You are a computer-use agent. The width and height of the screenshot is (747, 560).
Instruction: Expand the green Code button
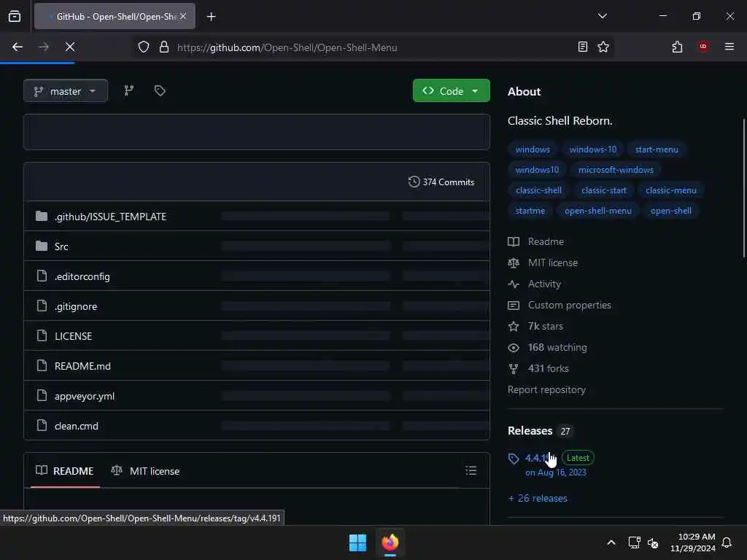(451, 91)
